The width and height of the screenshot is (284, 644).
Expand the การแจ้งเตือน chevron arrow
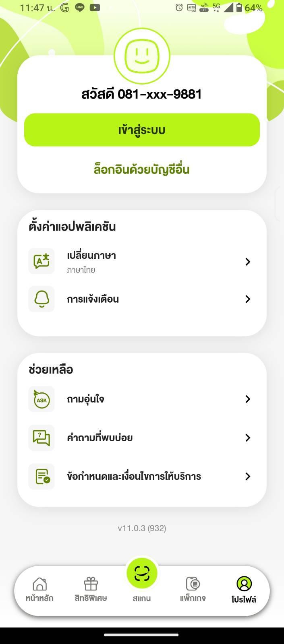[248, 299]
